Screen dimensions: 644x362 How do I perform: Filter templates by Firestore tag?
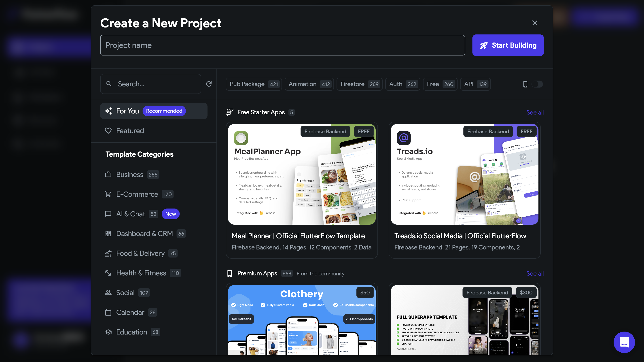click(x=359, y=84)
